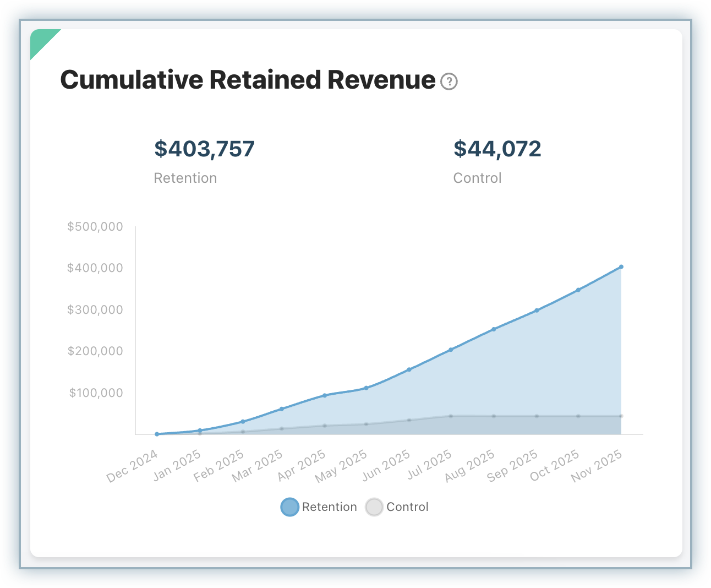Click Retention data point for Aug 2025
711x588 pixels.
point(494,329)
